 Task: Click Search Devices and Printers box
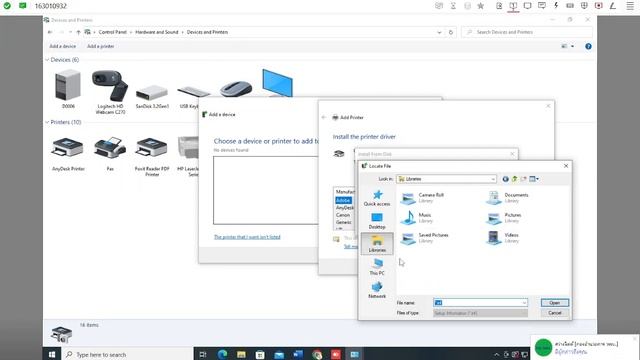(527, 32)
